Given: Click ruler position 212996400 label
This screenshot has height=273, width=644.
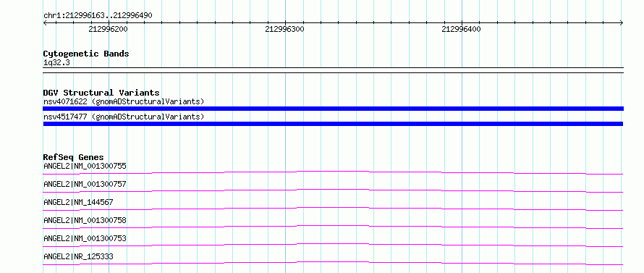Looking at the screenshot, I should tap(461, 29).
